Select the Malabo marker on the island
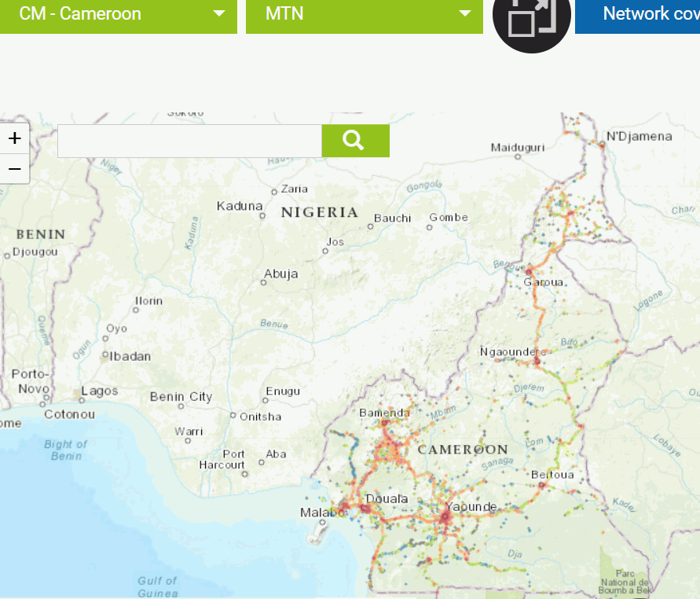700x599 pixels. pyautogui.click(x=322, y=523)
